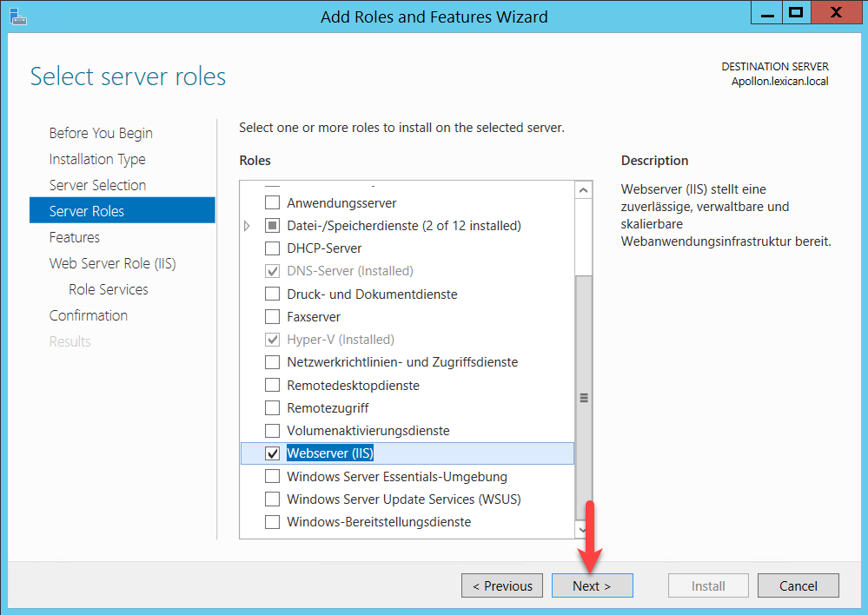This screenshot has height=615, width=868.
Task: Select the Druck- und Dokumentdienste role label
Action: click(372, 294)
